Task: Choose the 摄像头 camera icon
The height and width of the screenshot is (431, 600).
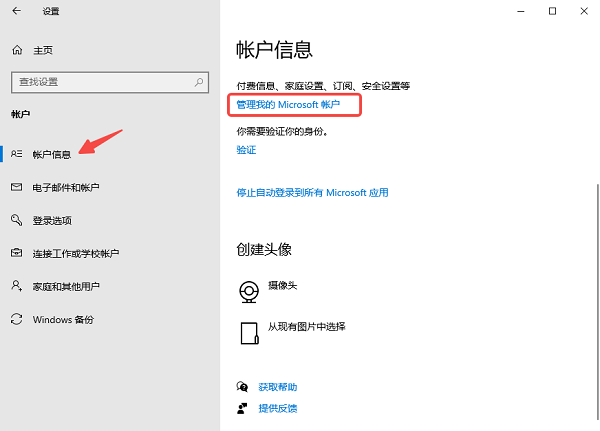Action: coord(248,289)
